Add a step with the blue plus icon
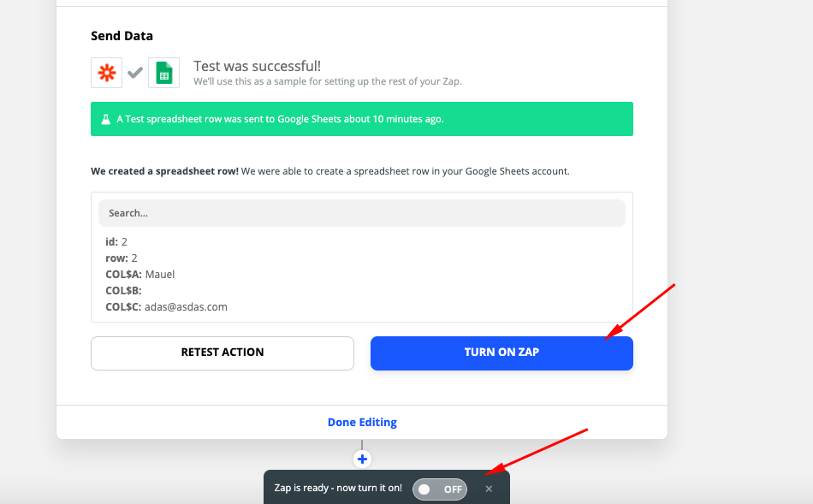 (362, 459)
